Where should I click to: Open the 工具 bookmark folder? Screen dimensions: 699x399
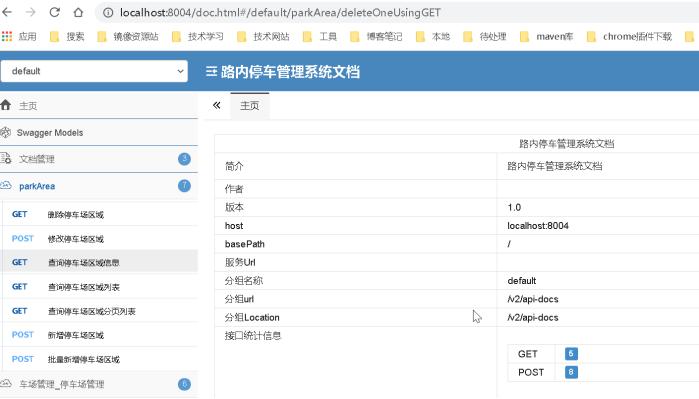(x=320, y=37)
